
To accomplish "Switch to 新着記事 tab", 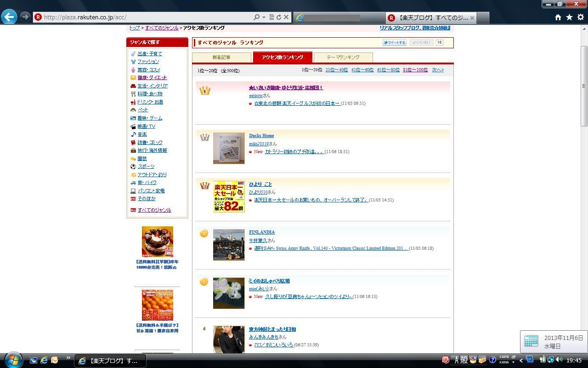I will tap(221, 57).
